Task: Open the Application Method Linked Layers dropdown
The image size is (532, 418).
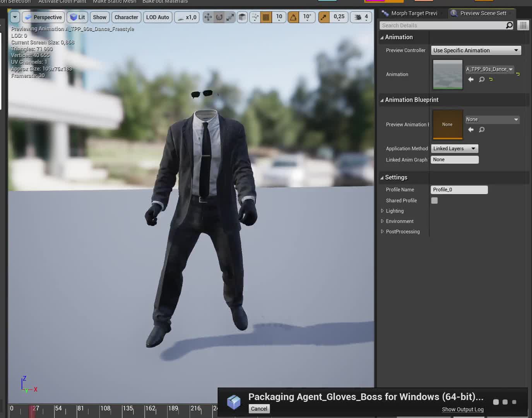Action: pyautogui.click(x=455, y=149)
